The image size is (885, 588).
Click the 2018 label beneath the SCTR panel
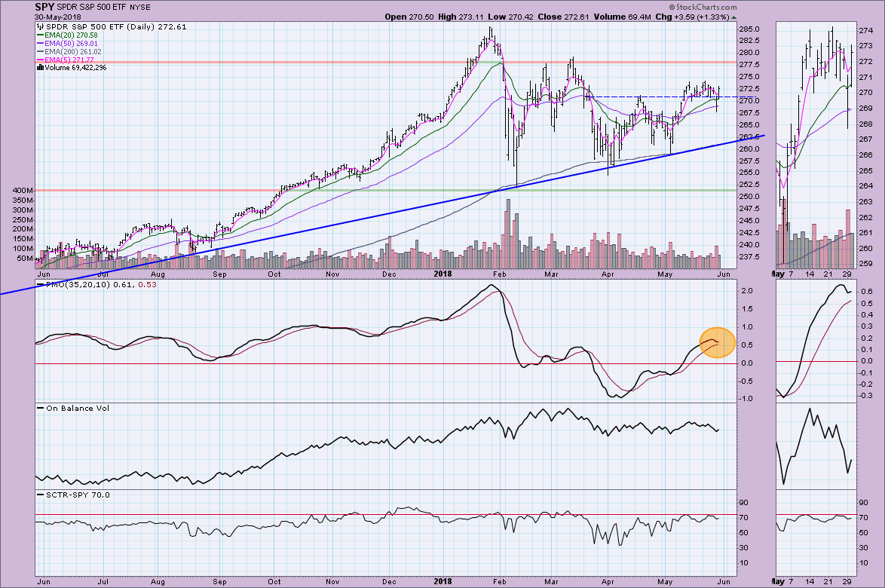(x=443, y=582)
